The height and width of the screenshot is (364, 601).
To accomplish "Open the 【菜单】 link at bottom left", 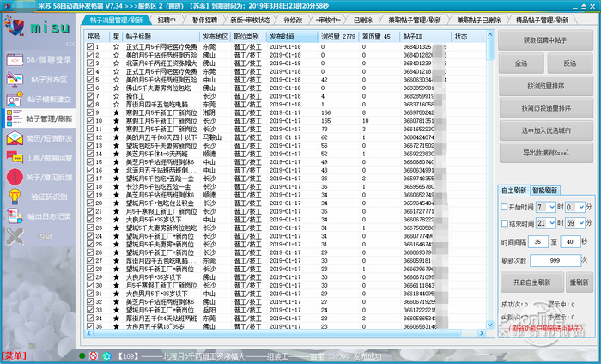I will [x=14, y=355].
